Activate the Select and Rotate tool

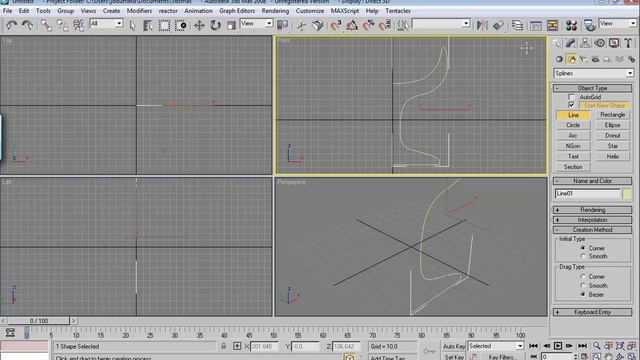click(215, 25)
